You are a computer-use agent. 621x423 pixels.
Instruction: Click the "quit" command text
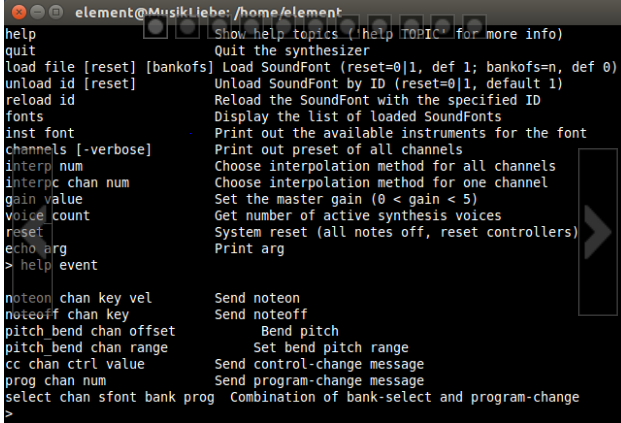pos(20,50)
